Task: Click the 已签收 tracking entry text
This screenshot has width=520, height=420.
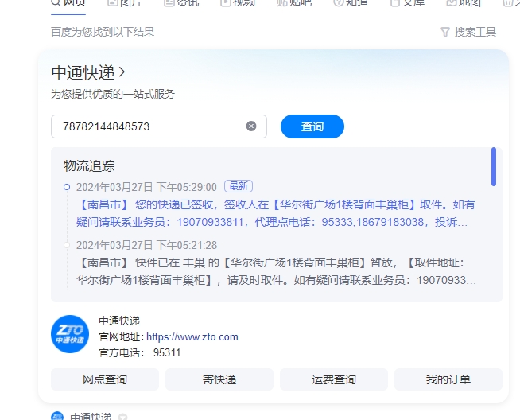Action: click(x=276, y=213)
